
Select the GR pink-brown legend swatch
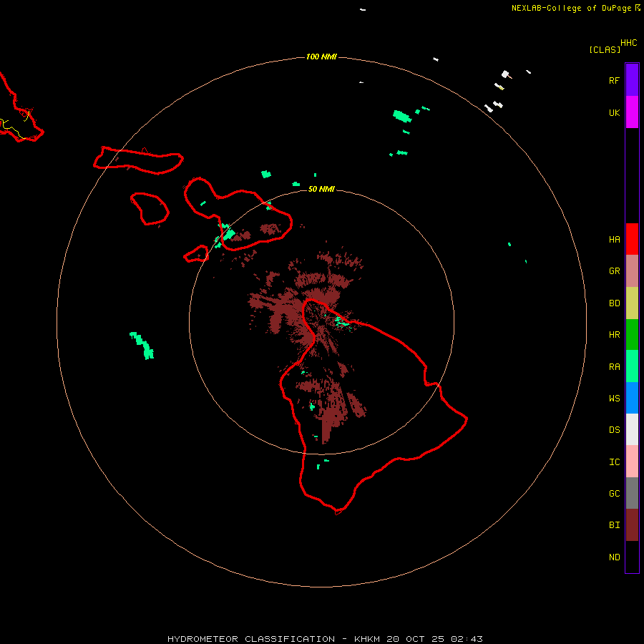pyautogui.click(x=632, y=271)
